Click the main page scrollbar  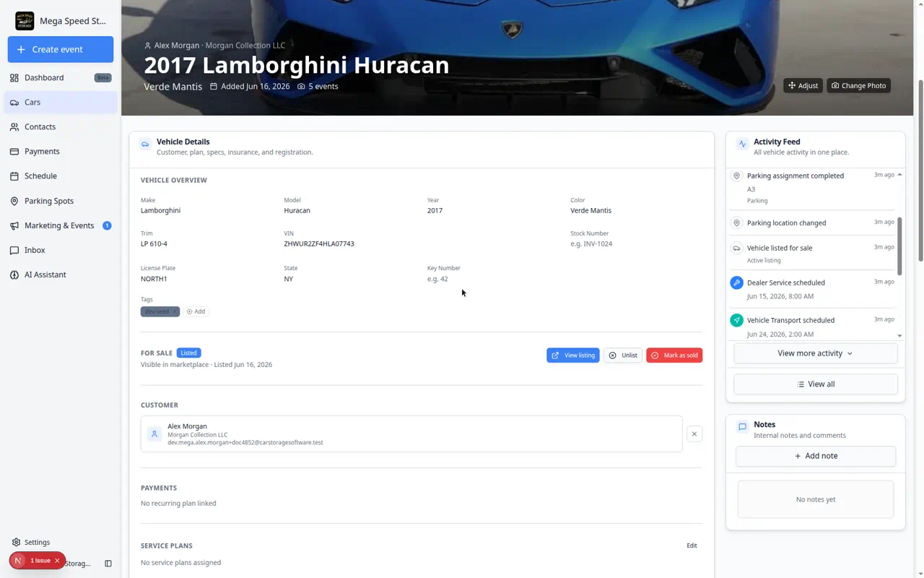tap(920, 171)
